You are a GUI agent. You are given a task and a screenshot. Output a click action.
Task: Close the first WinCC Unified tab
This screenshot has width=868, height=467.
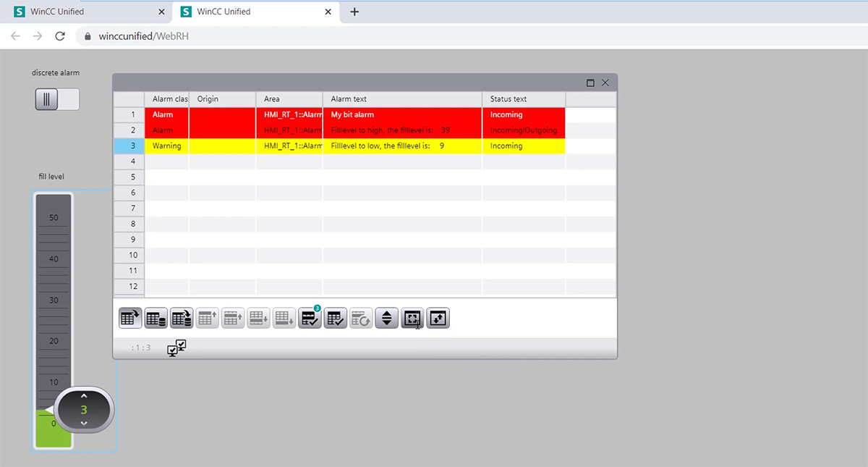(x=162, y=12)
